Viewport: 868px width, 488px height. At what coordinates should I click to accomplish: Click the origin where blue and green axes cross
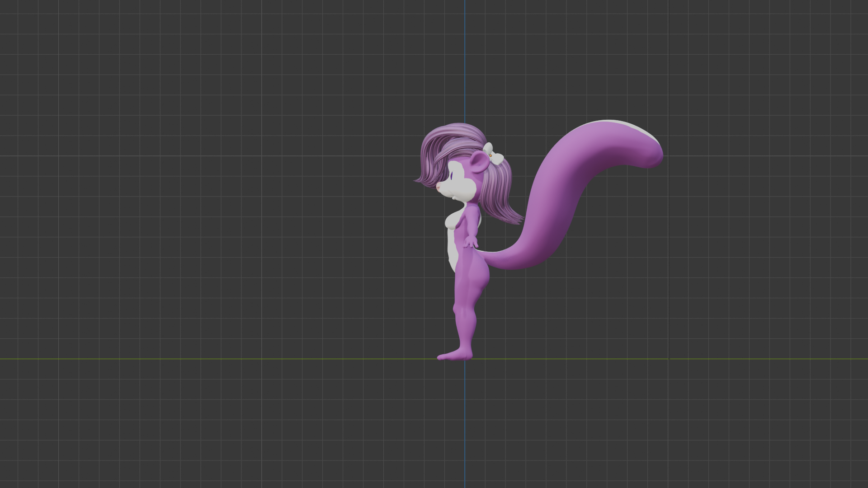[x=465, y=359]
